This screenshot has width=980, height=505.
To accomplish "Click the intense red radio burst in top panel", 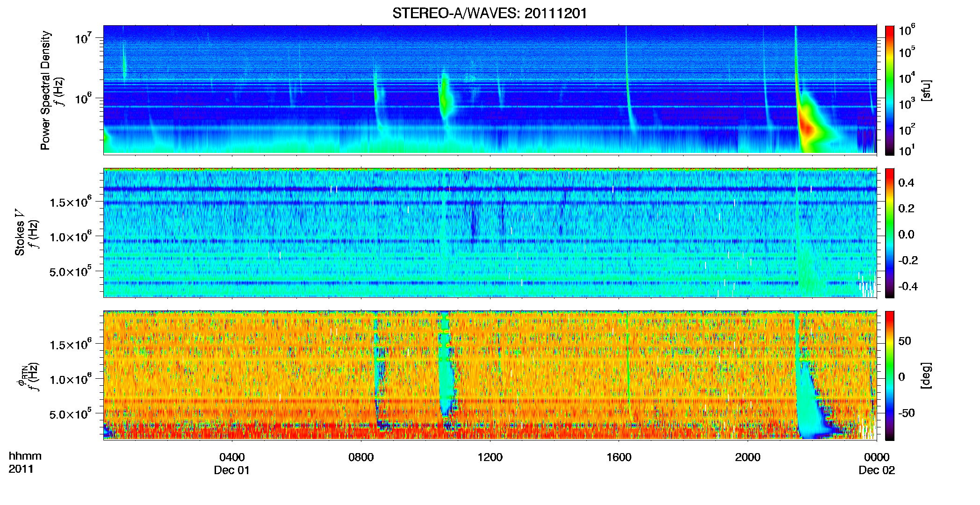I will click(807, 127).
